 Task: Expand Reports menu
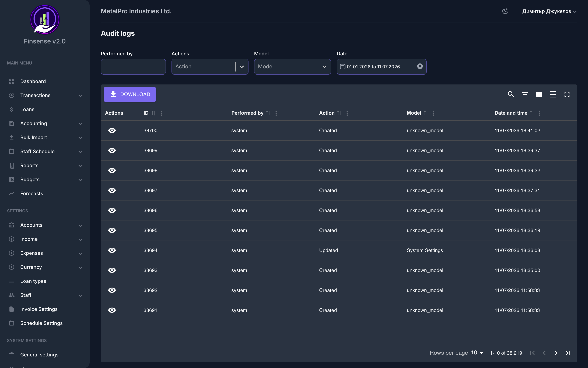click(45, 165)
